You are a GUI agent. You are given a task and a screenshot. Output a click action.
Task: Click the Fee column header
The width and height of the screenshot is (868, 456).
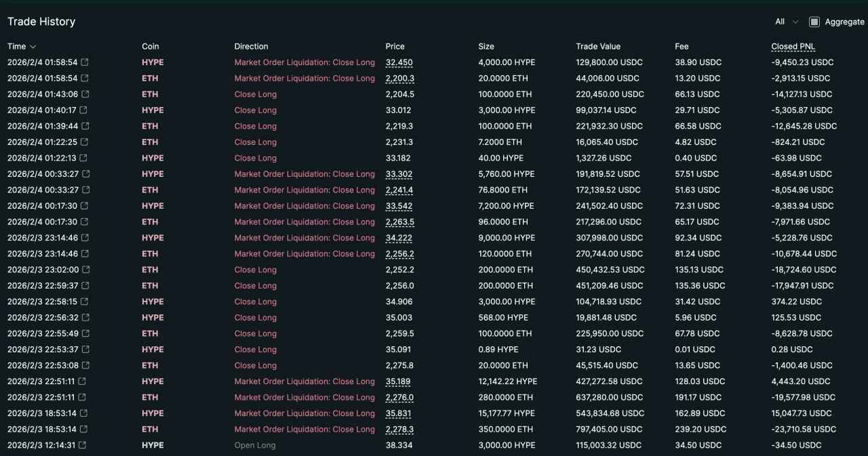pyautogui.click(x=681, y=46)
